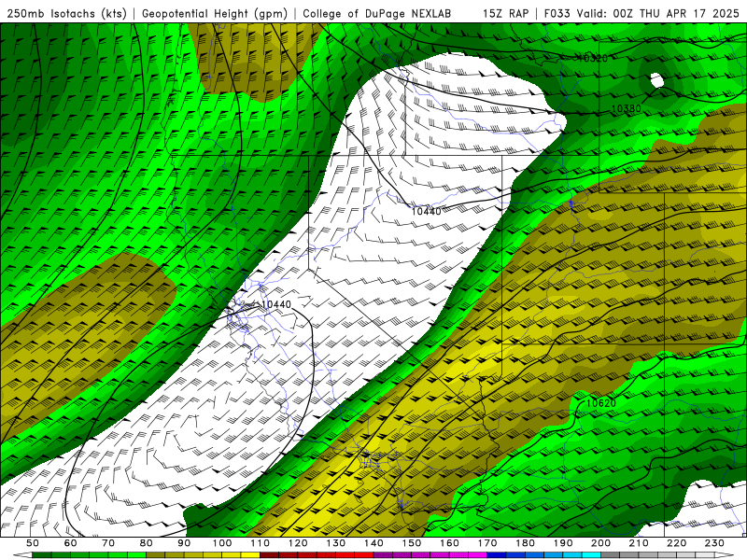Viewport: 747px width, 560px height.
Task: Click the 130 knot legend label
Action: [x=335, y=543]
